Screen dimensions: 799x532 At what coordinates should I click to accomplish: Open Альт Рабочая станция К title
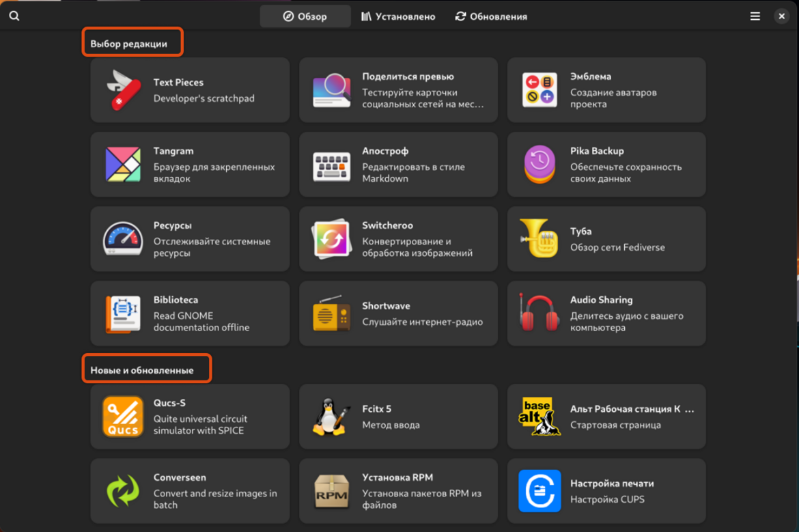632,408
